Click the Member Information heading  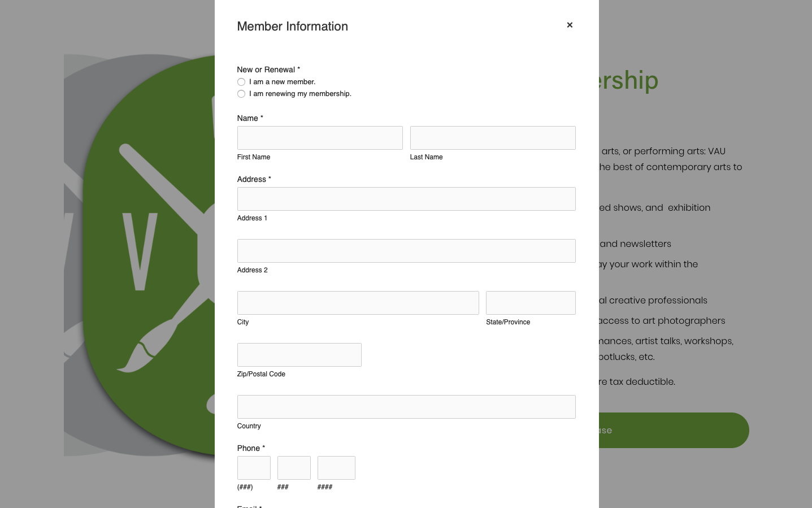click(293, 27)
